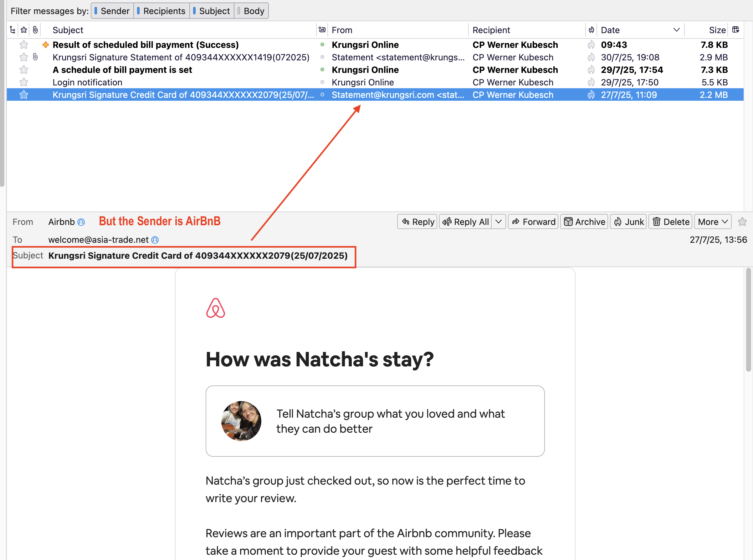The height and width of the screenshot is (560, 753).
Task: Mark the Login notification message as junk
Action: 591,82
